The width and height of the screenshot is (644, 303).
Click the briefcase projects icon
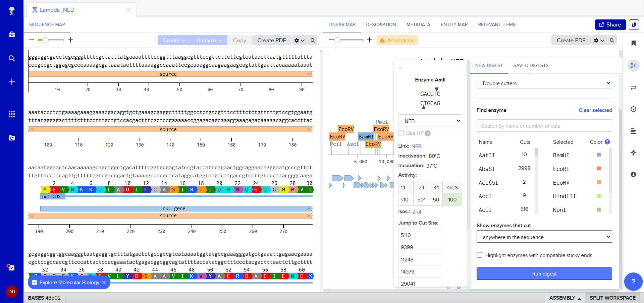point(12,35)
